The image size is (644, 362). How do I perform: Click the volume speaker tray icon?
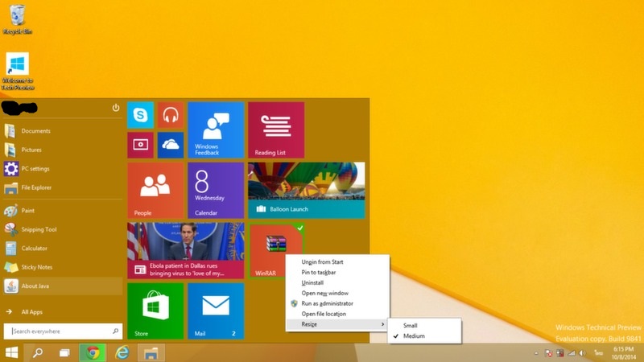coord(582,353)
